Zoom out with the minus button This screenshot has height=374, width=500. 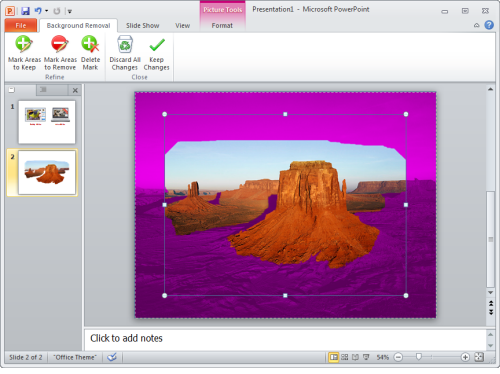[398, 357]
